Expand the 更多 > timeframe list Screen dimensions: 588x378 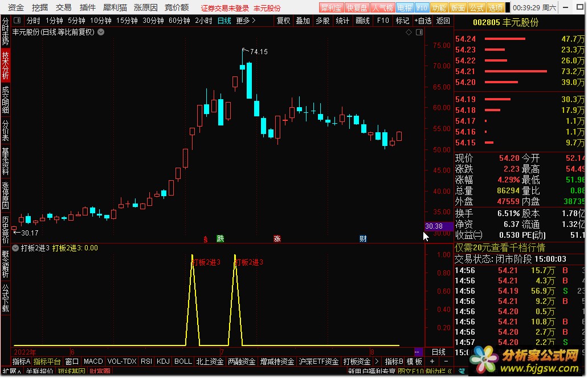click(246, 21)
